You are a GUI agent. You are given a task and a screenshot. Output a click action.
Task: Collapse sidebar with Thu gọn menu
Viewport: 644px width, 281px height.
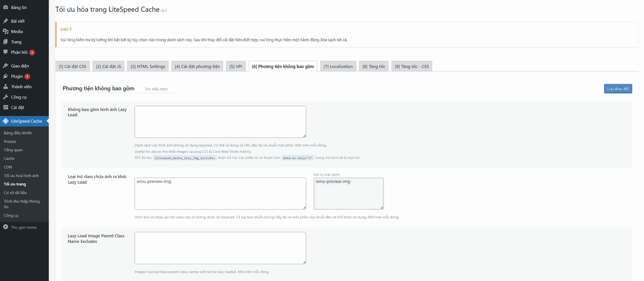[24, 227]
